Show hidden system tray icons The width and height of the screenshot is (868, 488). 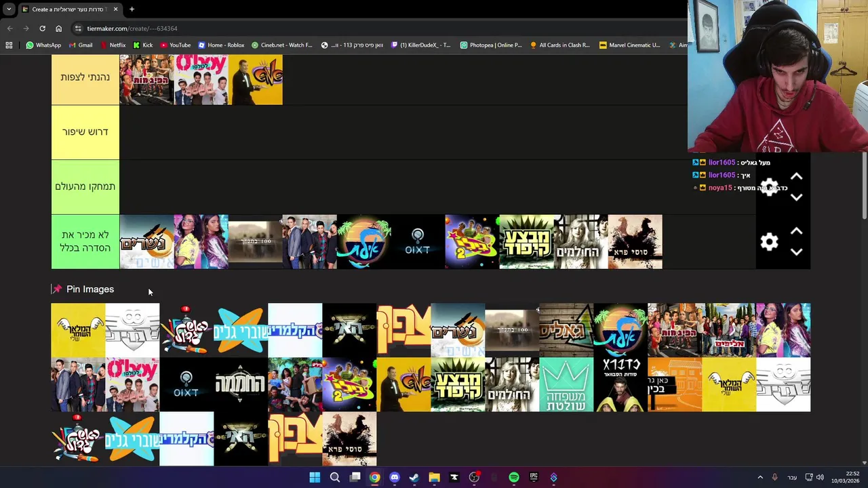760,478
